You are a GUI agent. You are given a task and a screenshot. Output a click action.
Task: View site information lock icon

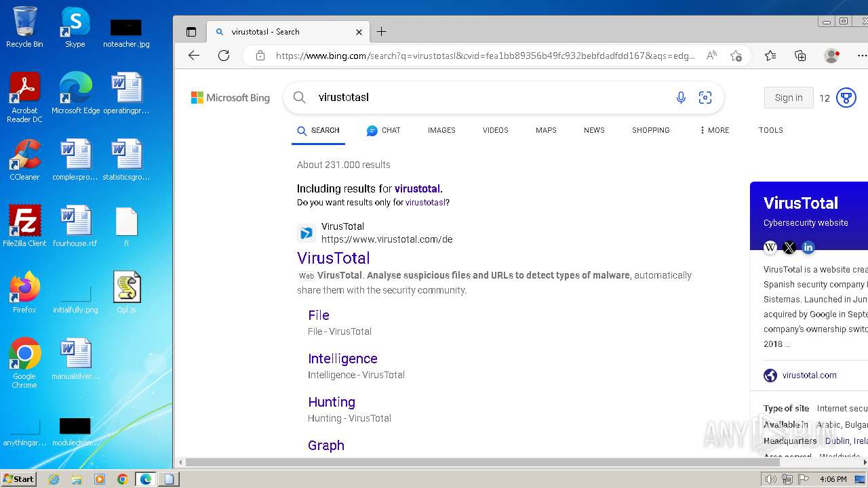point(260,56)
